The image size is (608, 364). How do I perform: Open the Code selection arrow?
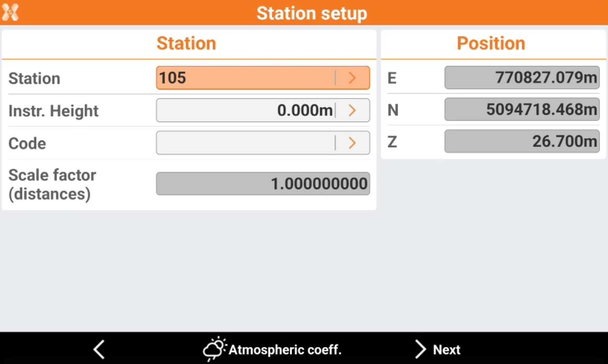pos(352,143)
